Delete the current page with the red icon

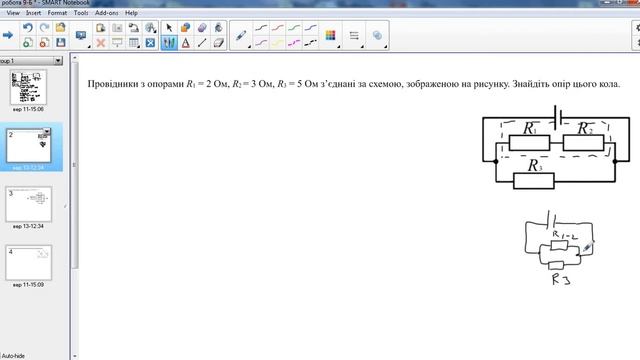click(x=44, y=42)
